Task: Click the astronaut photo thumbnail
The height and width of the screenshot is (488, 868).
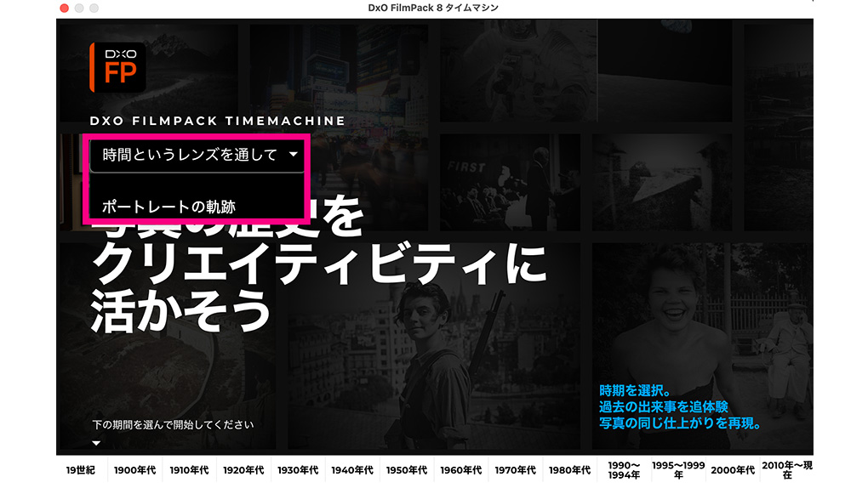Action: tap(518, 71)
